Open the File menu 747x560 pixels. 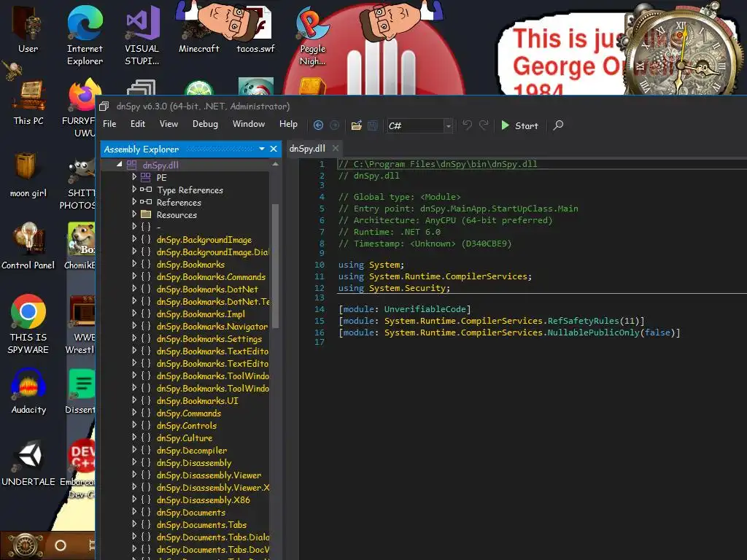click(109, 124)
